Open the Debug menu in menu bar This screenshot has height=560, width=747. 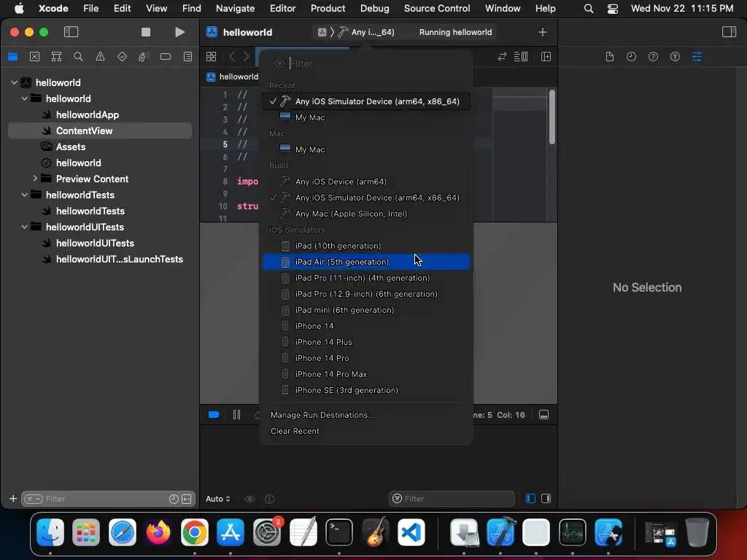[374, 8]
